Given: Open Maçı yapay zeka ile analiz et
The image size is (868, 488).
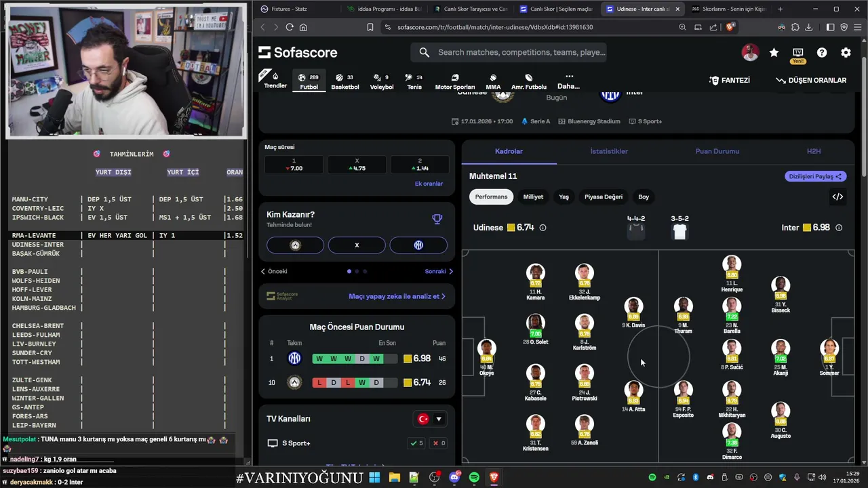Looking at the screenshot, I should (x=397, y=296).
